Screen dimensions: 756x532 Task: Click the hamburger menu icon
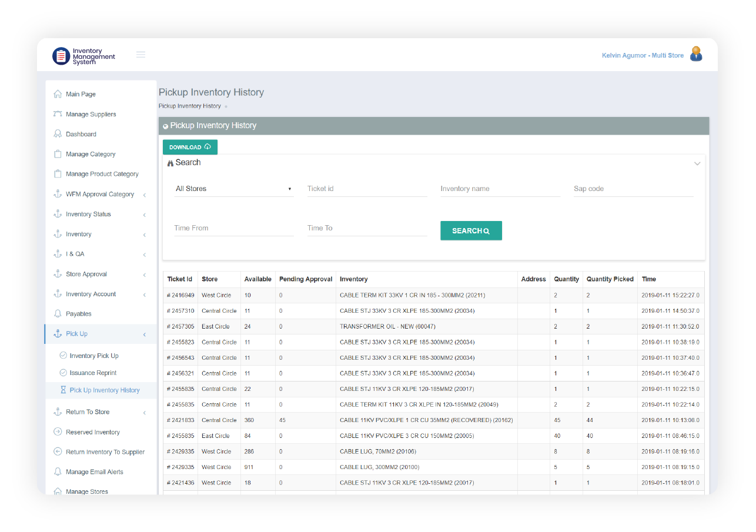pyautogui.click(x=141, y=55)
